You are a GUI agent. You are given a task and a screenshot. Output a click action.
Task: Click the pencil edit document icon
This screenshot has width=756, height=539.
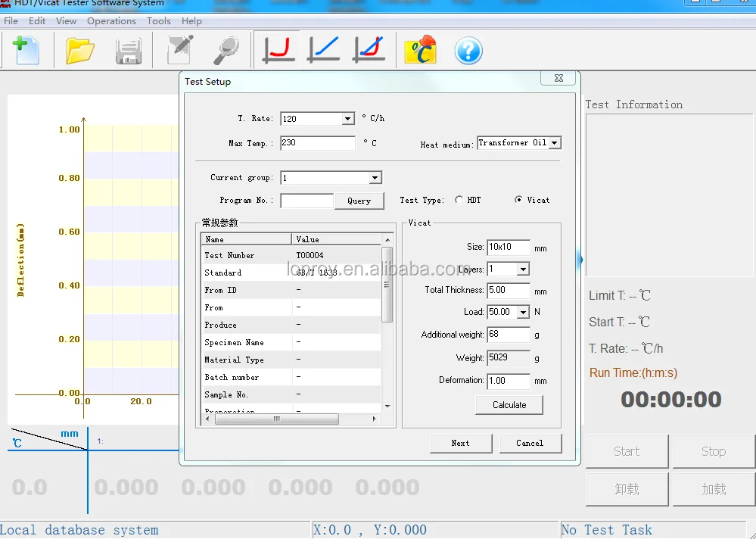tap(180, 51)
